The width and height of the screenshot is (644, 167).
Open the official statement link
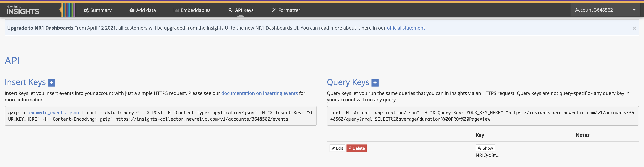coord(406,28)
